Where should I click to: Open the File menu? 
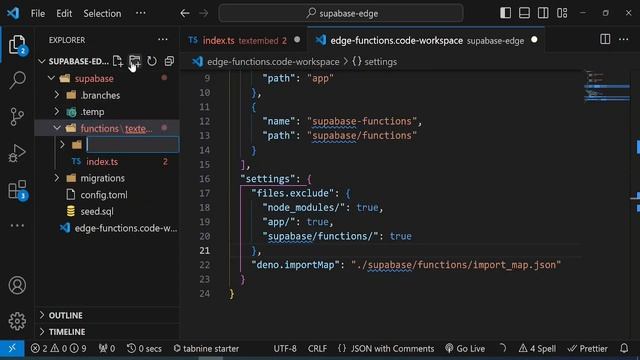[38, 13]
